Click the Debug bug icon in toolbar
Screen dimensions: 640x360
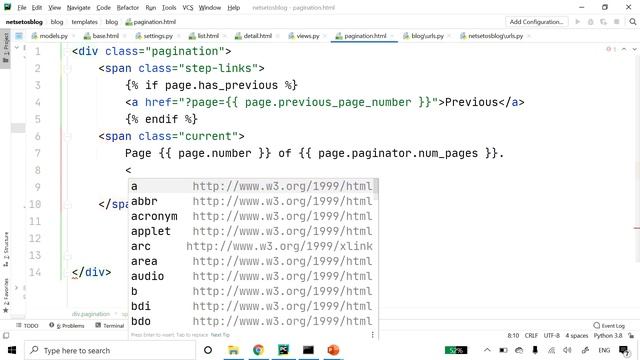[591, 22]
